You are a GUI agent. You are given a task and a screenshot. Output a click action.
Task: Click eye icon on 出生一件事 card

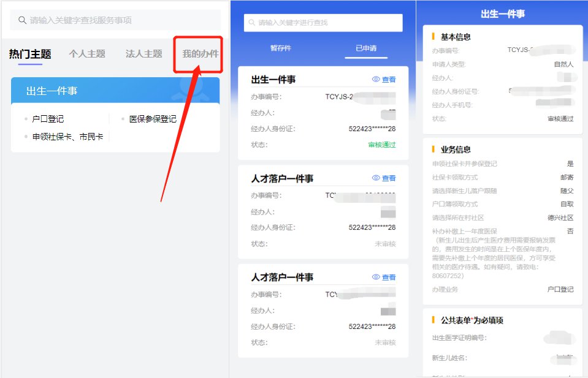[x=376, y=80]
